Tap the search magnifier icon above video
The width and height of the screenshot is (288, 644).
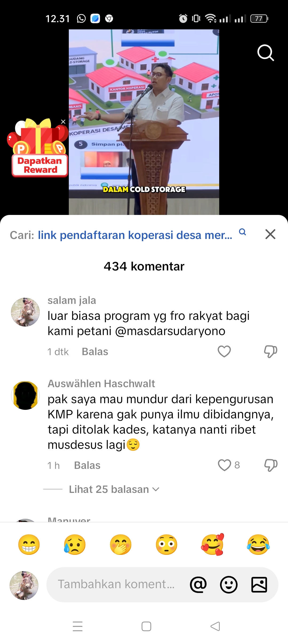(266, 53)
